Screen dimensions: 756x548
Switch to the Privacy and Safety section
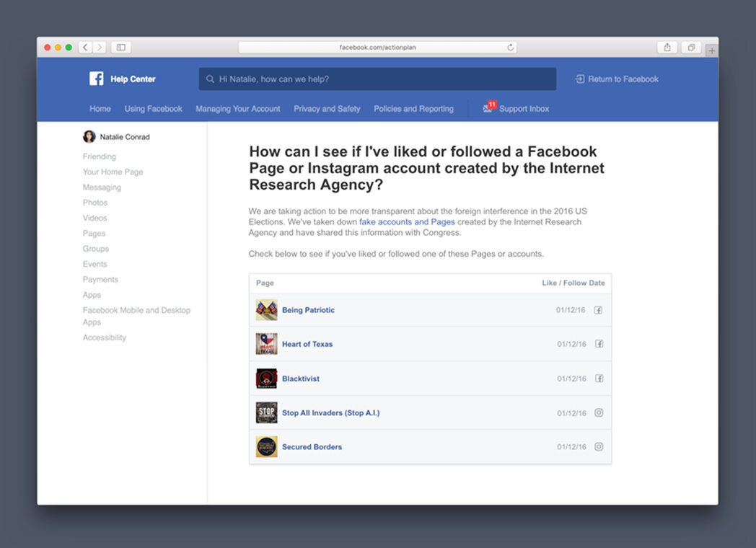point(327,108)
